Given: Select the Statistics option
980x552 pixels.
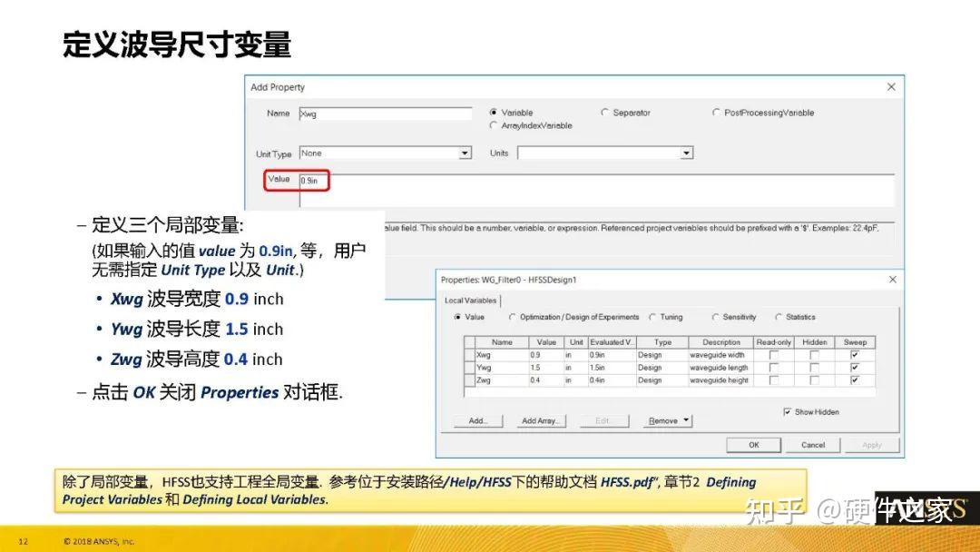Looking at the screenshot, I should coord(777,317).
